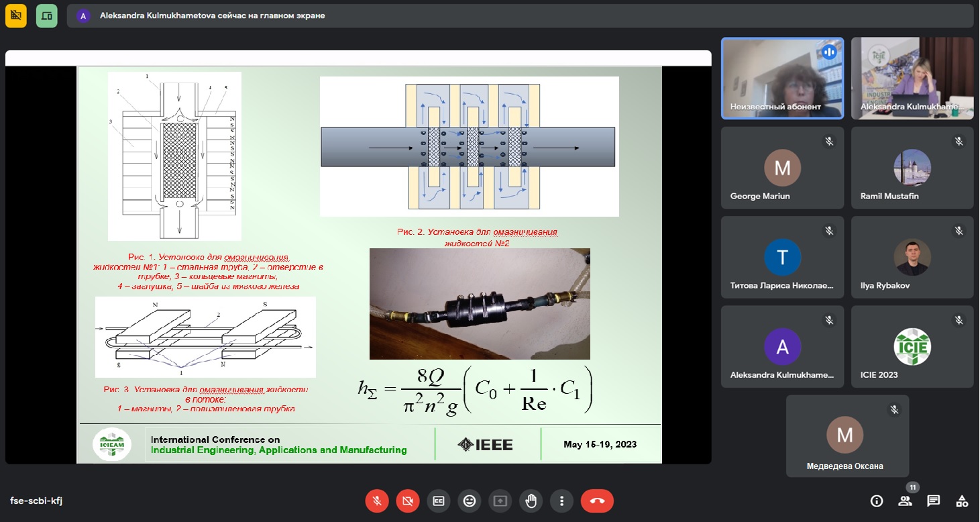The image size is (980, 522).
Task: Click the present screen icon
Action: 500,501
